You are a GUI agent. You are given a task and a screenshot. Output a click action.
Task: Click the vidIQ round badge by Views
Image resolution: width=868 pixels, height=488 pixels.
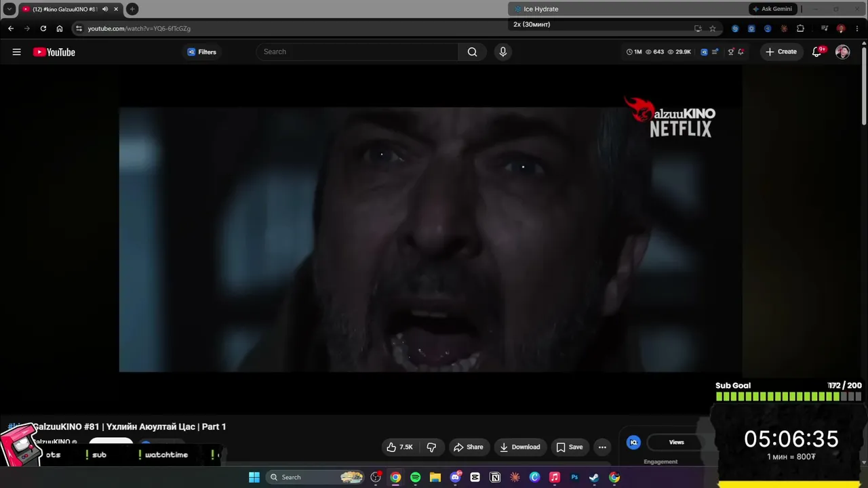pos(633,443)
